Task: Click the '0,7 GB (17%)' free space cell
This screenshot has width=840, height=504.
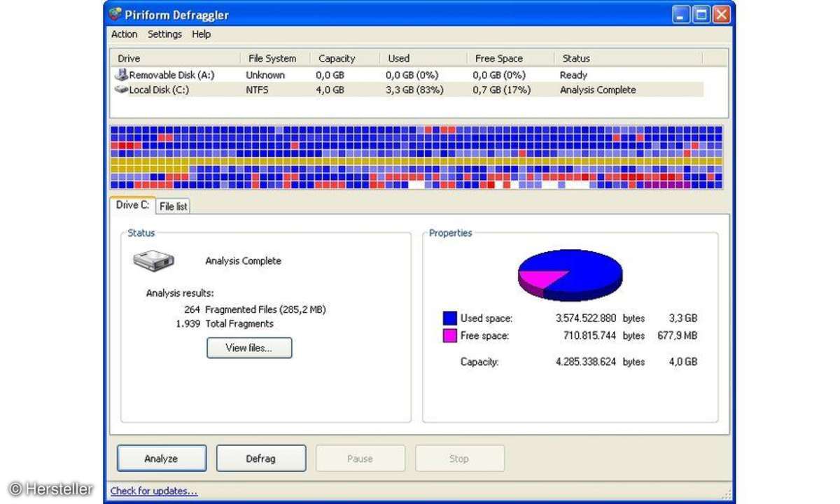Action: (x=501, y=90)
